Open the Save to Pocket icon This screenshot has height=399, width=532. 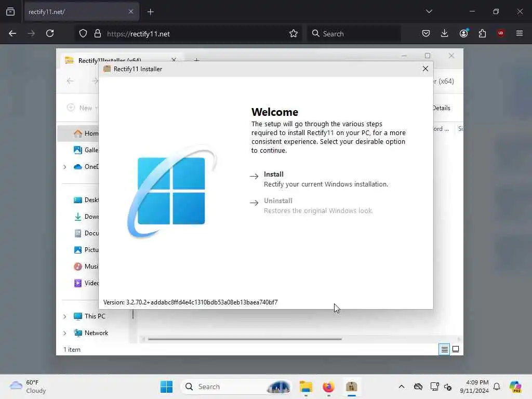pyautogui.click(x=426, y=34)
